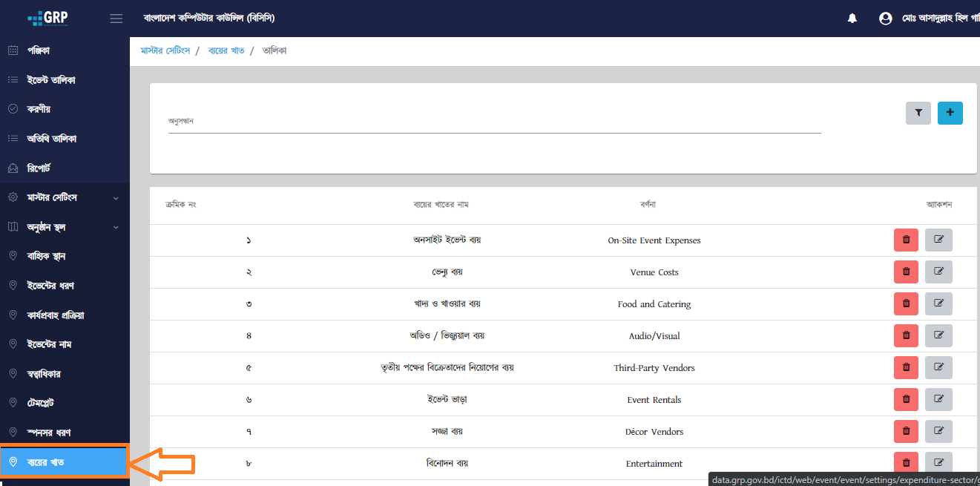
Task: Delete the Entertainment row
Action: [x=906, y=463]
